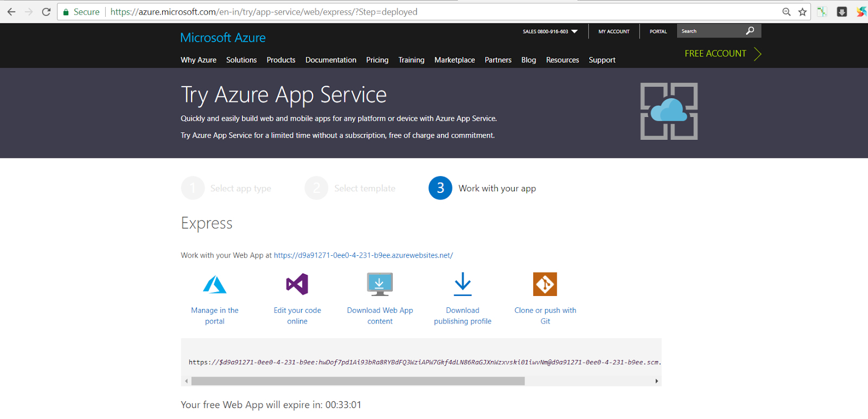The height and width of the screenshot is (419, 868).
Task: Click the Express heading
Action: pyautogui.click(x=207, y=223)
